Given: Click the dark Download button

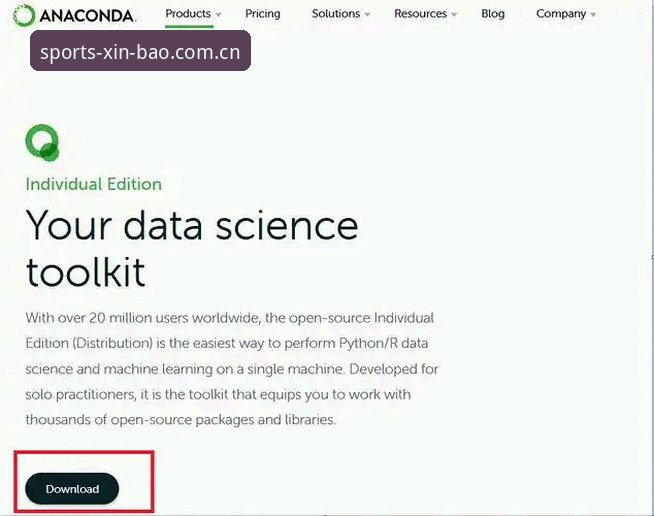Looking at the screenshot, I should click(72, 488).
